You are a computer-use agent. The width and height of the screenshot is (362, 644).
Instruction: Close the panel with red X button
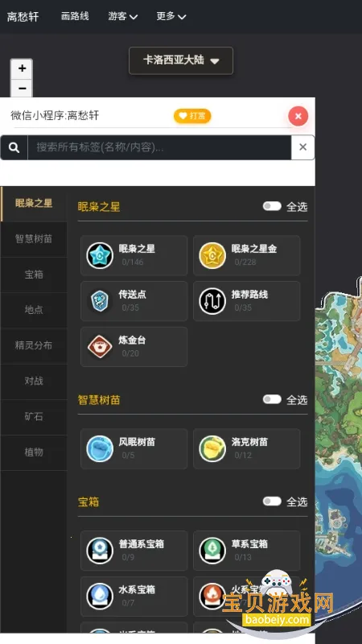(298, 116)
